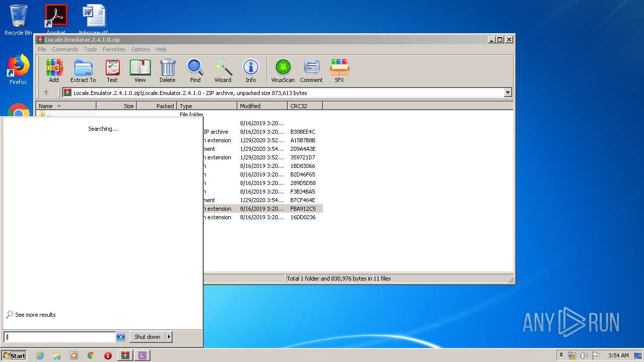Sort file list by Modified column
Screen dimensions: 644x362
[x=262, y=106]
